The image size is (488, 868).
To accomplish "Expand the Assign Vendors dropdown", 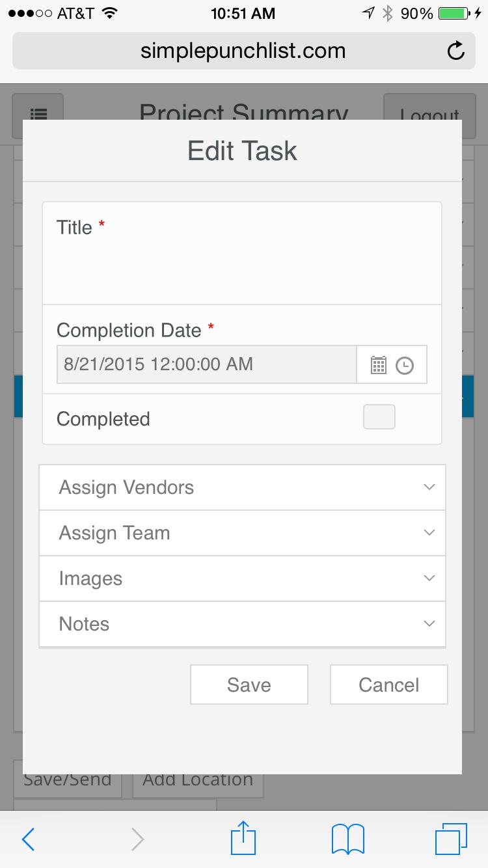I will (242, 487).
